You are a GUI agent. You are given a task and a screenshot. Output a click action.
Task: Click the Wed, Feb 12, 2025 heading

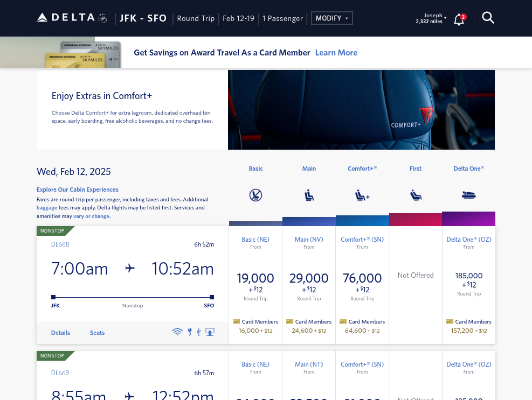74,172
